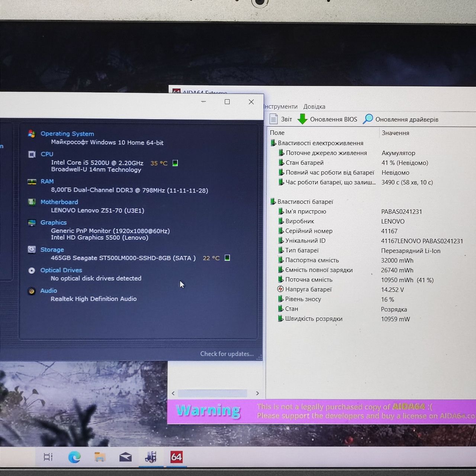Click the Check for updates link
Screen dimensions: 476x476
(227, 354)
